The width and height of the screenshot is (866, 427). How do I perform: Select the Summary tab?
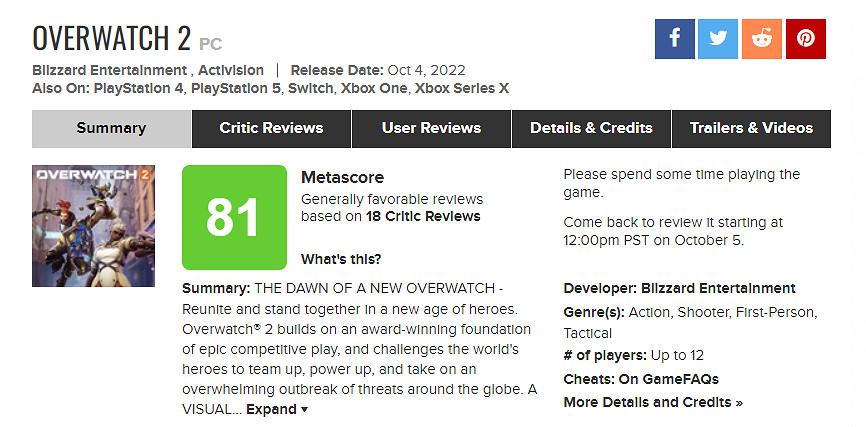[111, 128]
